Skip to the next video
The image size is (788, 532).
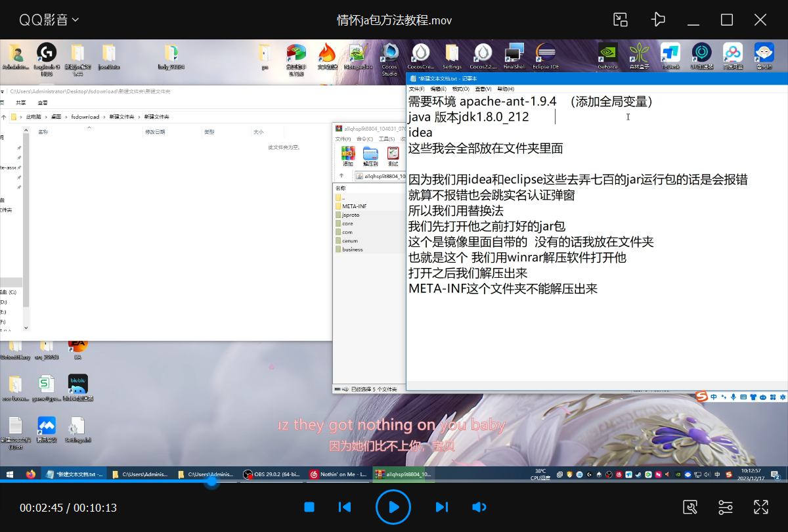442,507
